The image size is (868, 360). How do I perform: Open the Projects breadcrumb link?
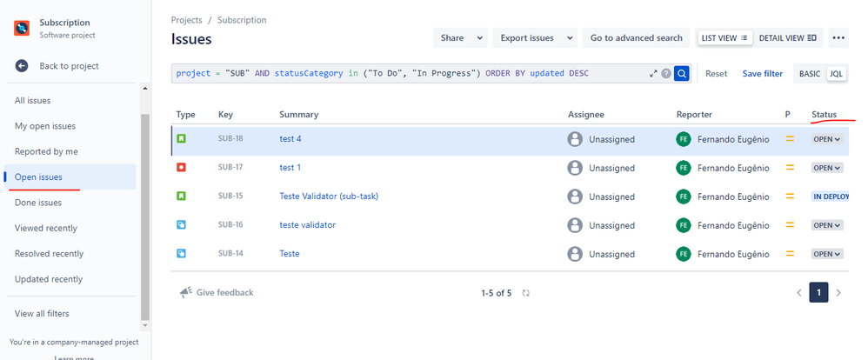tap(186, 20)
